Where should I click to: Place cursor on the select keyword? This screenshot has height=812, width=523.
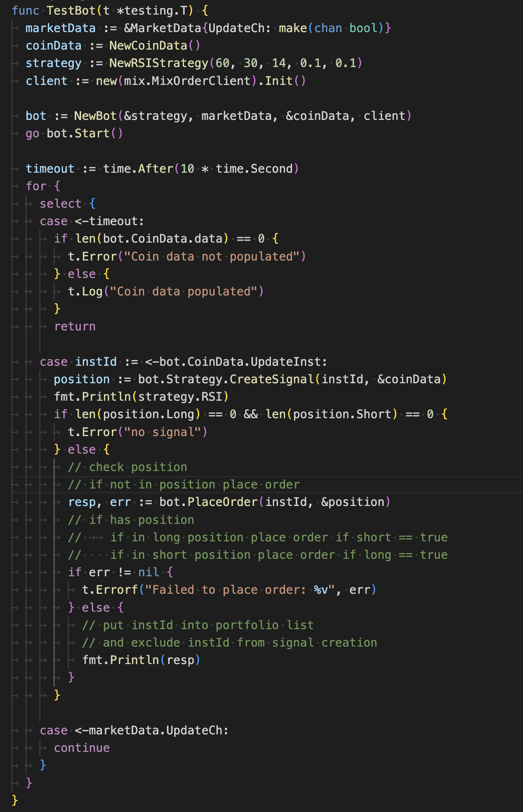coord(61,204)
